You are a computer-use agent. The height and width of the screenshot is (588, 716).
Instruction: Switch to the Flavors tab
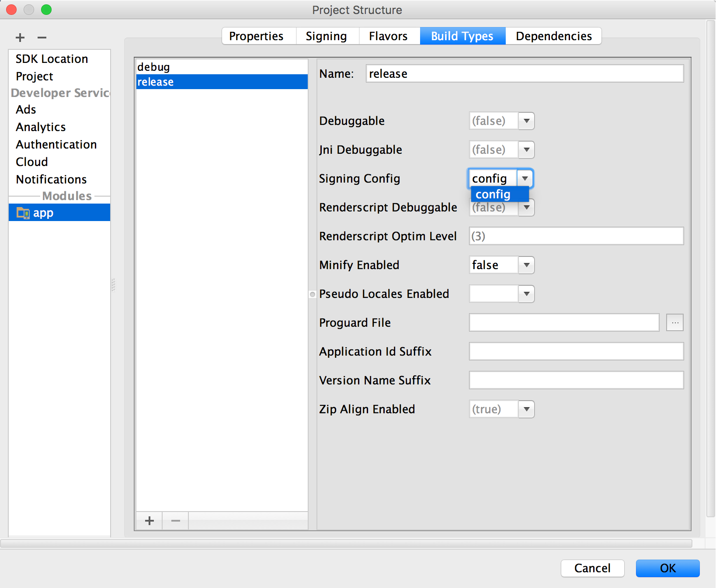[x=388, y=36]
